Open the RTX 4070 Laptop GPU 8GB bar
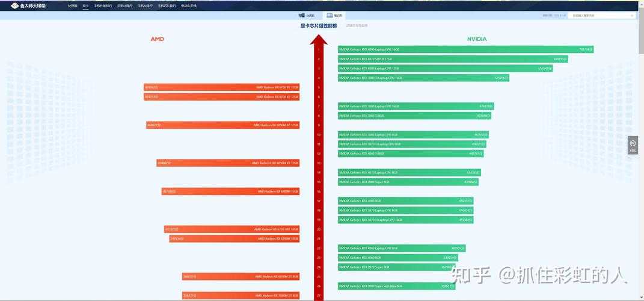Screen dimensions: 644x301 409,172
